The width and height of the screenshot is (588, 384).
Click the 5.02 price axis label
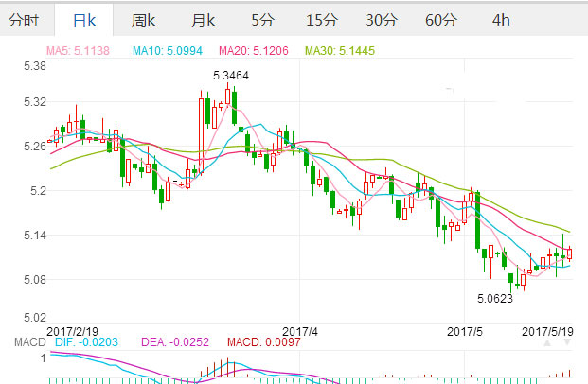pyautogui.click(x=35, y=318)
